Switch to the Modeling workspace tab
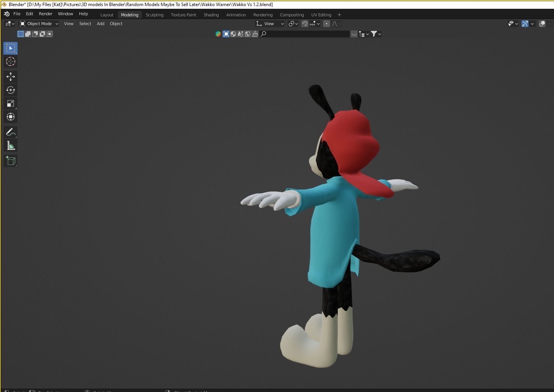 (x=130, y=15)
